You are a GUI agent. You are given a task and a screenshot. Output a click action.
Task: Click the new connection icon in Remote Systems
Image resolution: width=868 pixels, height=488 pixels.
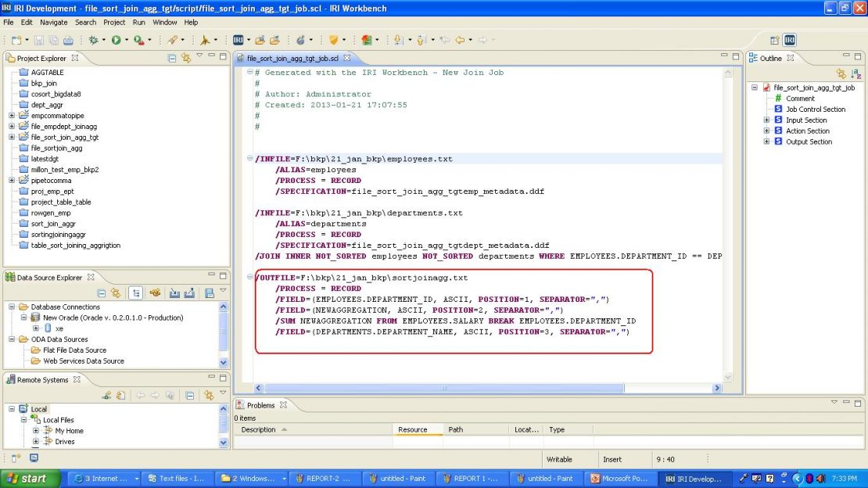click(x=106, y=396)
